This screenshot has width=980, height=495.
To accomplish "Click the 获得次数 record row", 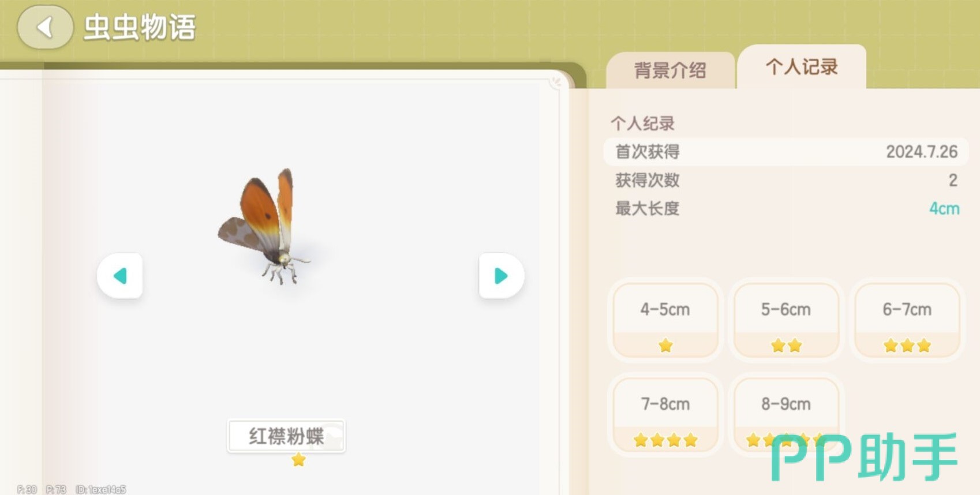I will click(786, 180).
